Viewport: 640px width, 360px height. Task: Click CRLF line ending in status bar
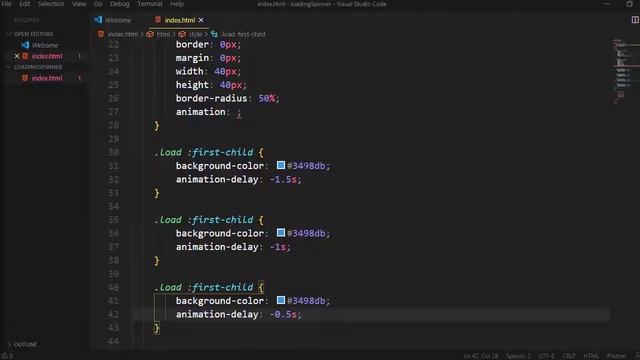click(569, 356)
